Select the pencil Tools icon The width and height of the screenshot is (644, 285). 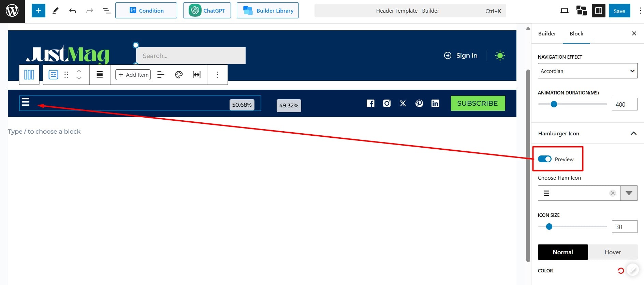click(x=56, y=11)
